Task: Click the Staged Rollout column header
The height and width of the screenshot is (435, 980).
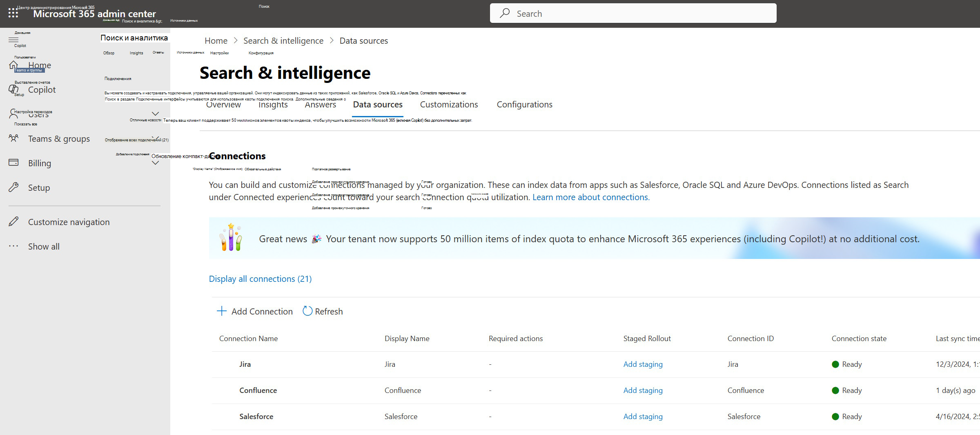Action: pos(647,339)
